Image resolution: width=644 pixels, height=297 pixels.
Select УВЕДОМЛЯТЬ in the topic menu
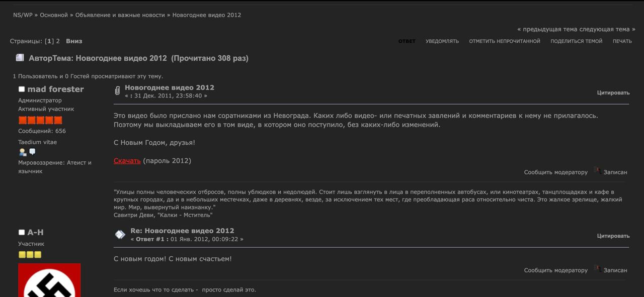click(x=442, y=41)
